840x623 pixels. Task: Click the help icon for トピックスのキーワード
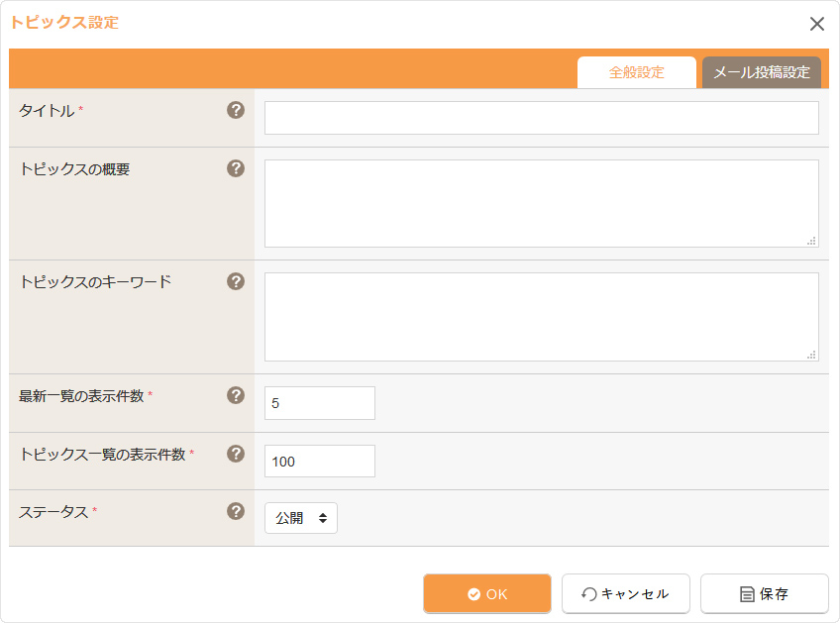(x=236, y=281)
